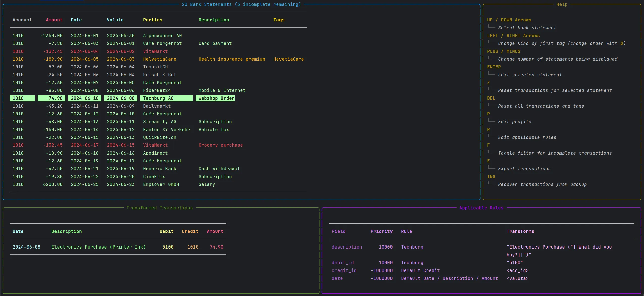Viewport: 644px width, 296px height.
Task: Click the PLUS / MINUS shortcut entry
Action: (x=503, y=51)
